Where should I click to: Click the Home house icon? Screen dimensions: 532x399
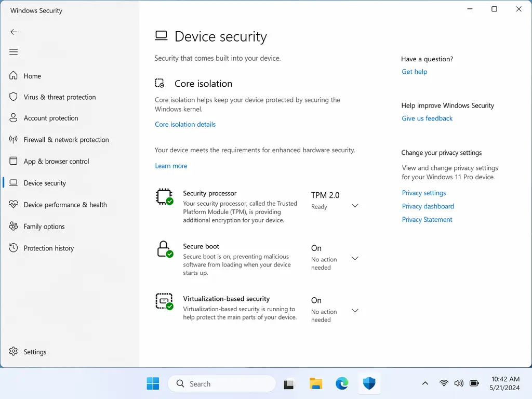click(x=13, y=75)
